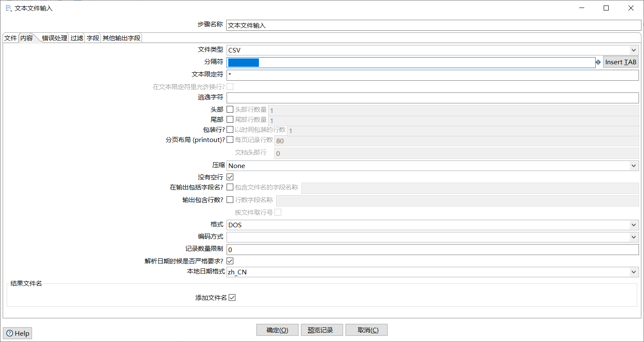Click the 预览记录 button
The width and height of the screenshot is (644, 342).
[x=322, y=330]
